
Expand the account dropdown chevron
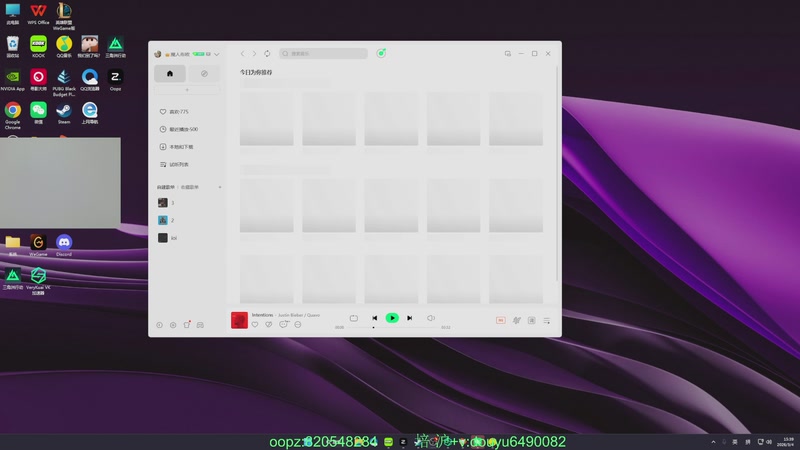coord(217,54)
